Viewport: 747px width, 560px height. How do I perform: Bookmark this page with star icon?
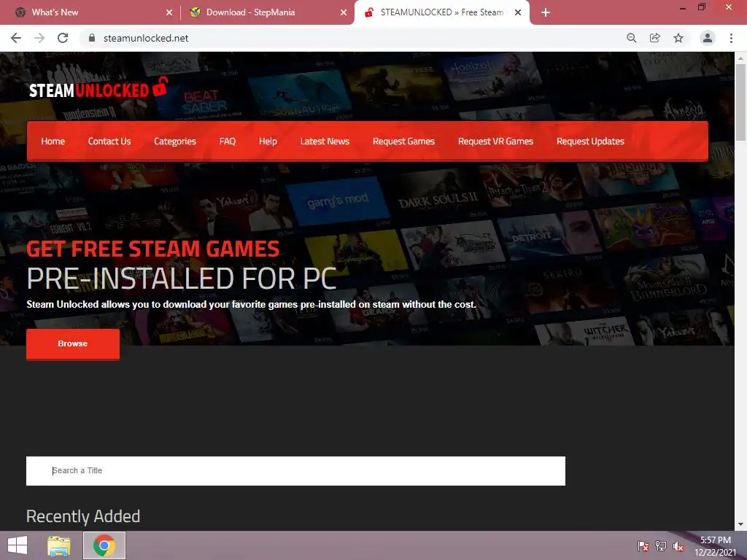tap(678, 38)
